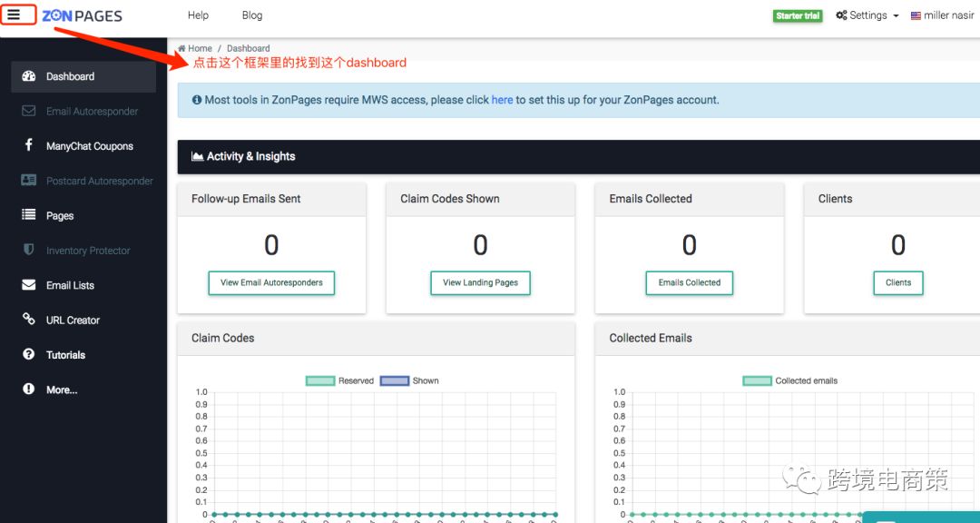980x523 pixels.
Task: Open the Blog menu item
Action: coord(252,15)
